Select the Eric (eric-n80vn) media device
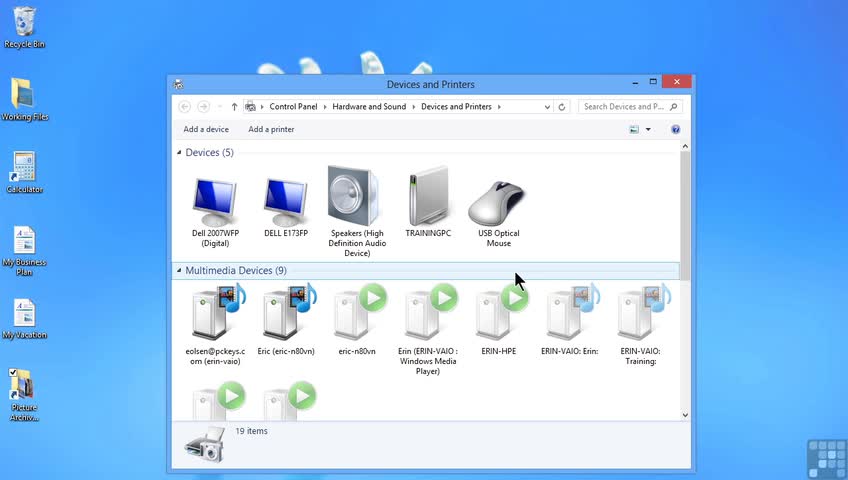 [x=286, y=319]
